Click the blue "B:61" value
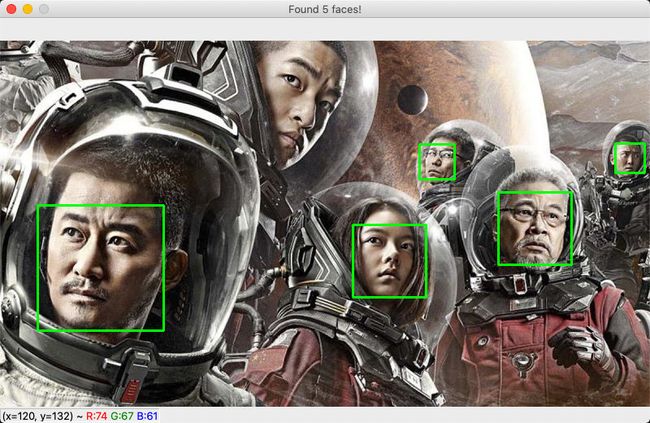The width and height of the screenshot is (650, 423). pyautogui.click(x=147, y=416)
